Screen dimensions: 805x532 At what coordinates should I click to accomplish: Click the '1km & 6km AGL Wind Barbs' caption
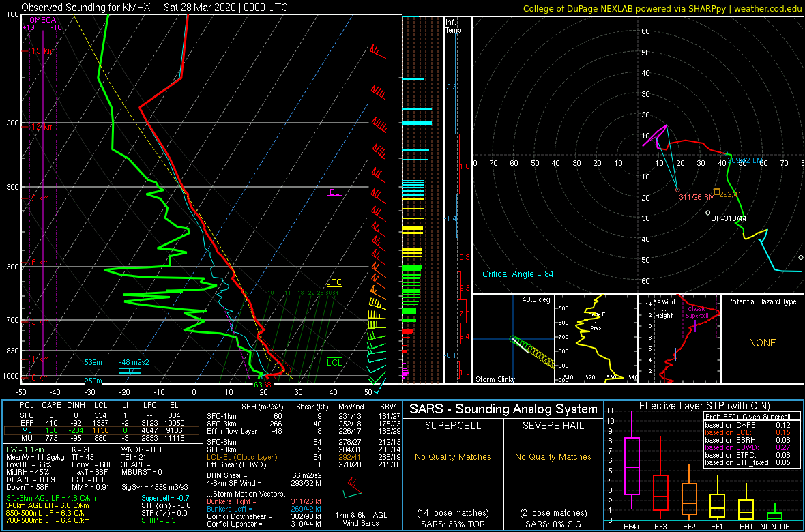(360, 520)
